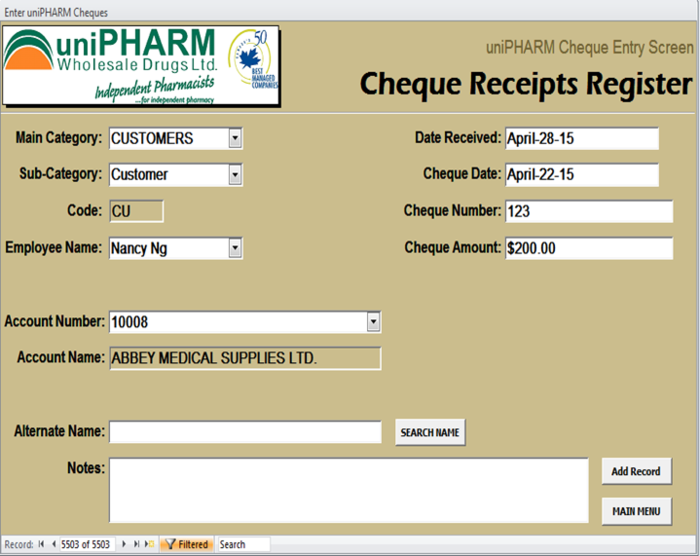This screenshot has width=700, height=556.
Task: Click the Cheque Amount label
Action: tap(453, 247)
